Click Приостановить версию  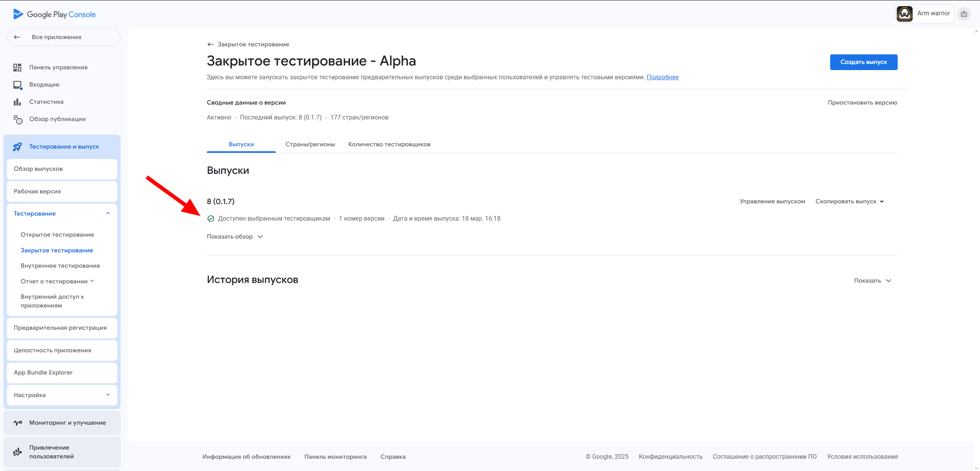pyautogui.click(x=862, y=103)
